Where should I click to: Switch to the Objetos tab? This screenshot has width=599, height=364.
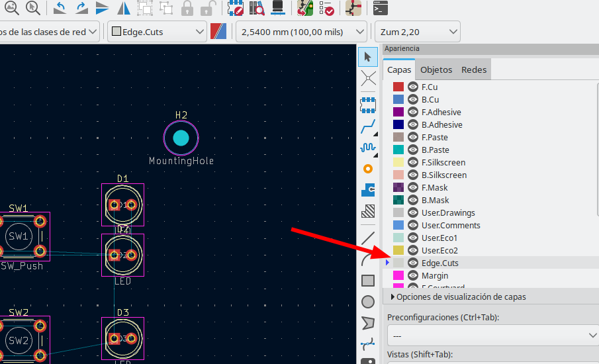(x=436, y=69)
